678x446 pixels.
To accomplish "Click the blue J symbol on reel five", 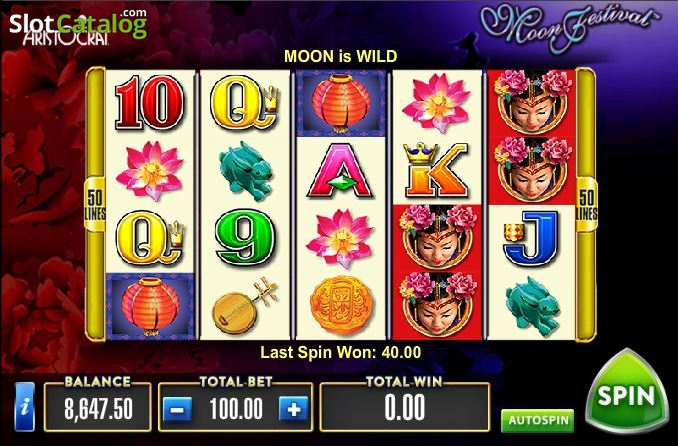I will pos(531,237).
